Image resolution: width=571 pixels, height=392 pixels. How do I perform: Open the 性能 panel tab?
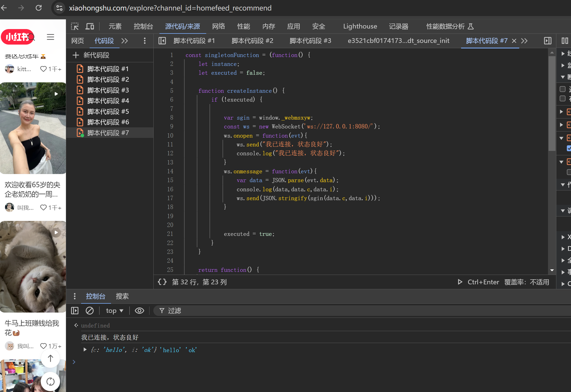(x=244, y=27)
